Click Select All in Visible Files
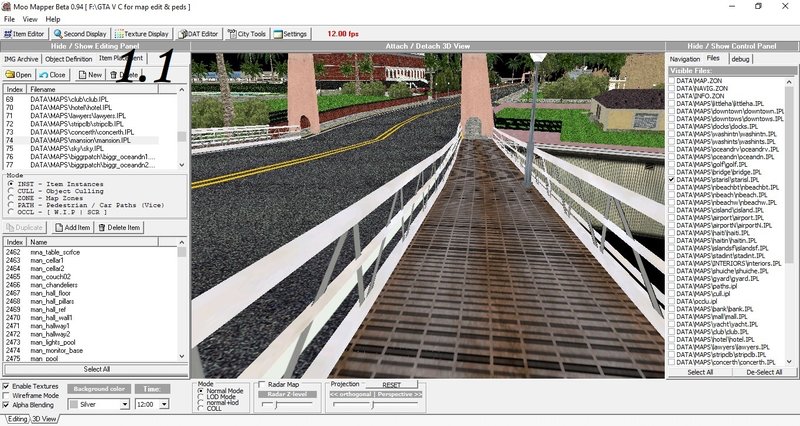800x426 pixels. (700, 372)
